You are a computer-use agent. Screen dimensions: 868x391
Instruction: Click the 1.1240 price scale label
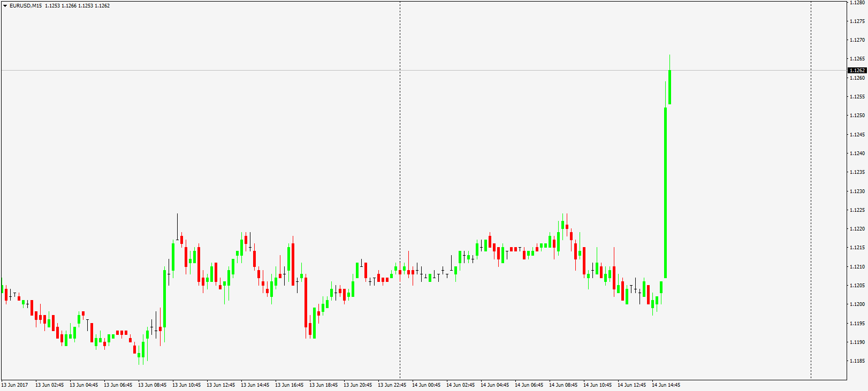click(x=857, y=154)
